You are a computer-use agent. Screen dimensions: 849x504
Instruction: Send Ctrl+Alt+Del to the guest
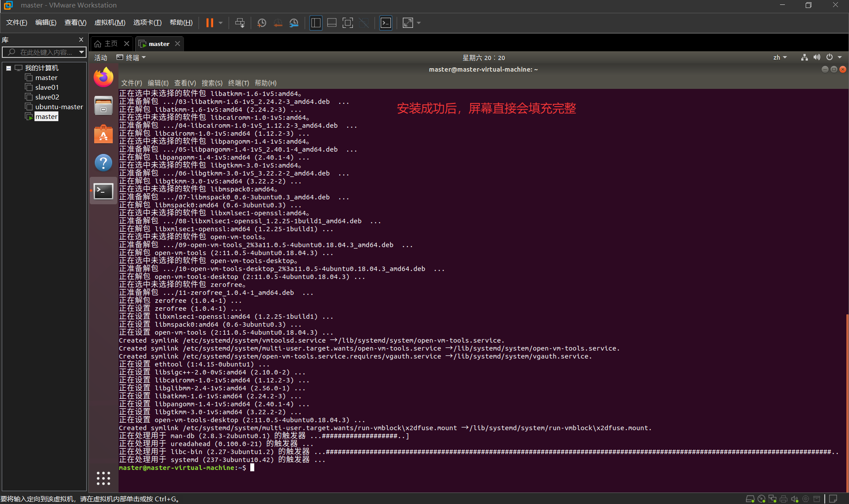[x=240, y=23]
